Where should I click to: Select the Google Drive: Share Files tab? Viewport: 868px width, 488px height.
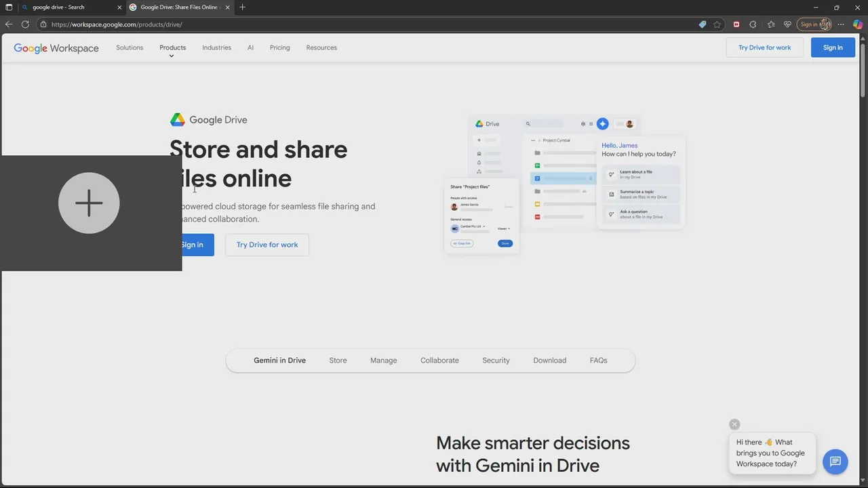pyautogui.click(x=180, y=7)
